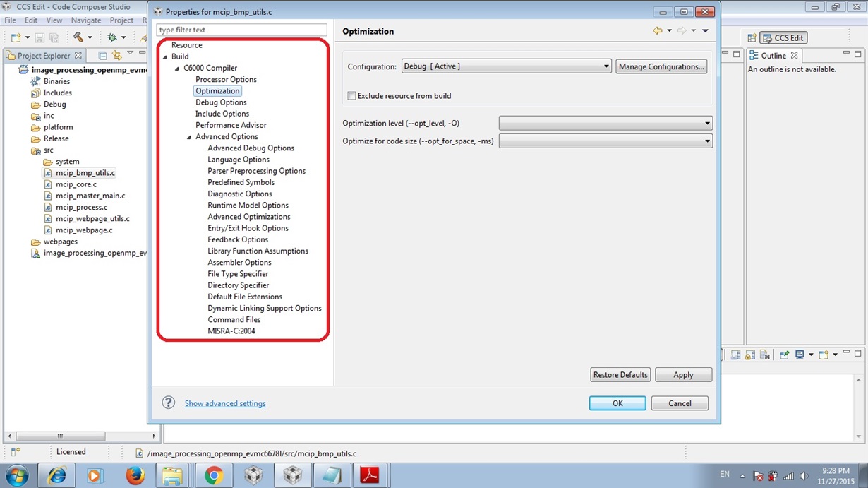Close the Project Explorer tab
The height and width of the screenshot is (488, 868).
(78, 55)
